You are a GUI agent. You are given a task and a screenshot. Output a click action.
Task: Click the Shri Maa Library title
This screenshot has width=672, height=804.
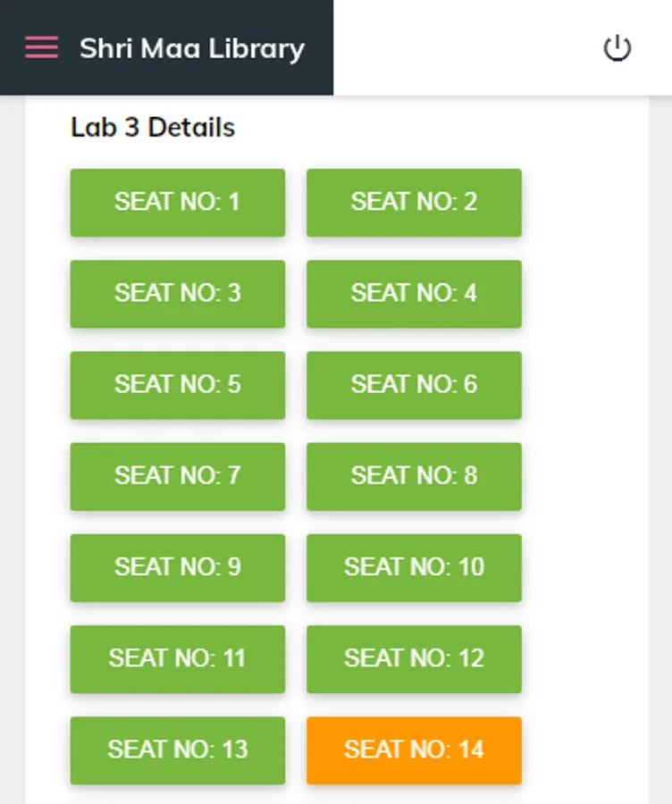[191, 49]
